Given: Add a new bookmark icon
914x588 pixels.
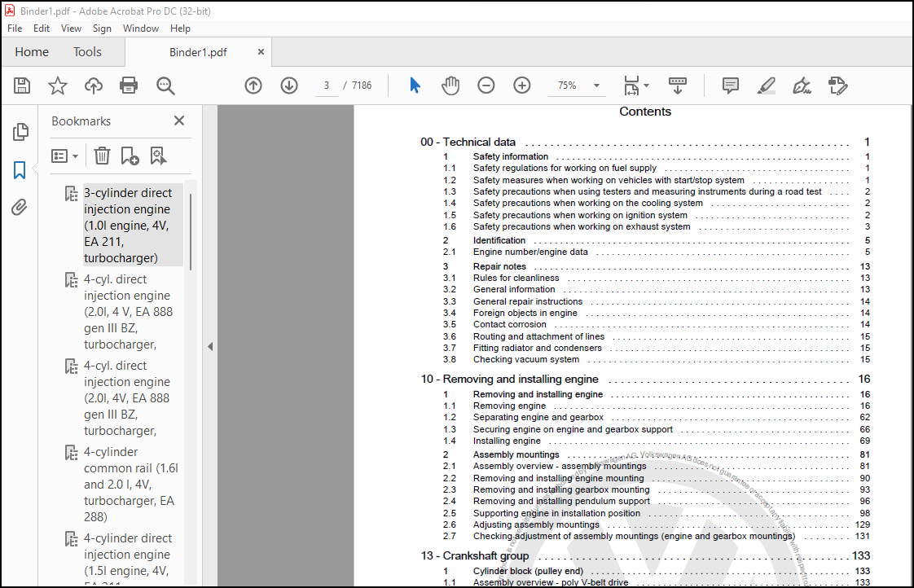Looking at the screenshot, I should point(130,156).
